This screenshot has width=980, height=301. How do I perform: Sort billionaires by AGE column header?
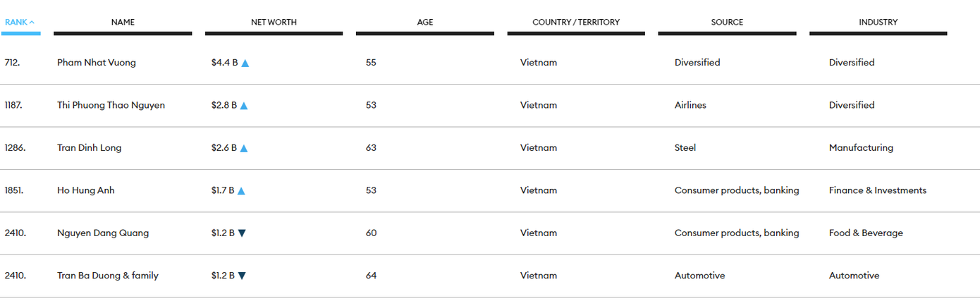(424, 23)
